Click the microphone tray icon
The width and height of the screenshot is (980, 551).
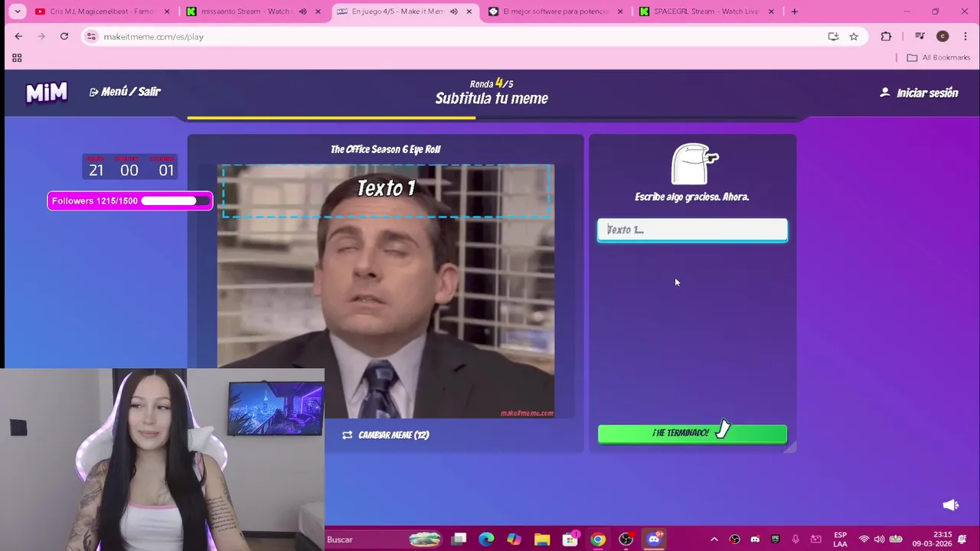[x=795, y=540]
